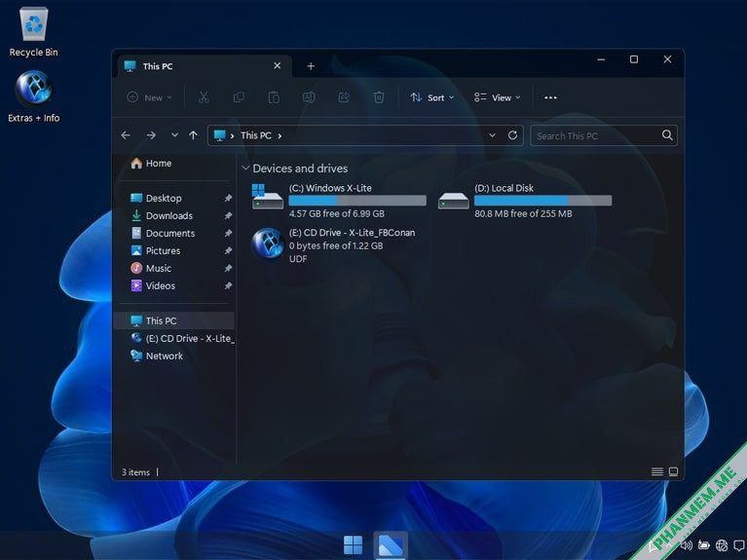Screen dimensions: 747x560
Task: Open address bar history dropdown
Action: (492, 135)
